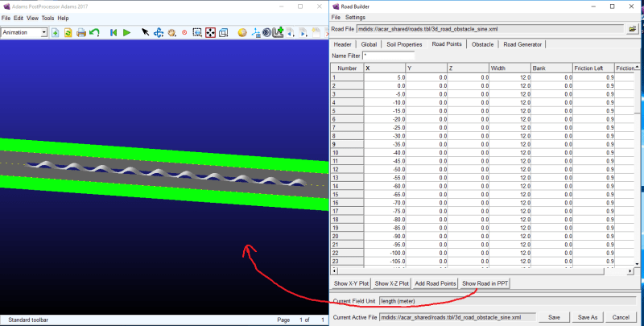Activate the hand pan/translate tool
This screenshot has width=644, height=326.
pyautogui.click(x=171, y=32)
